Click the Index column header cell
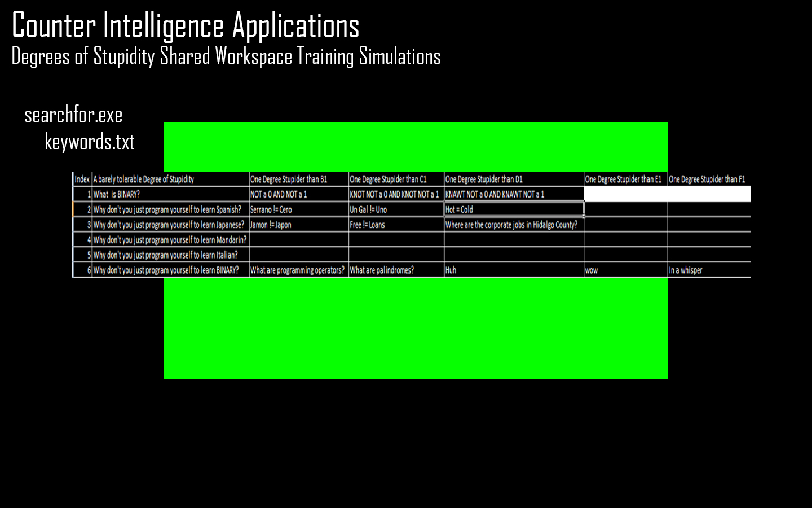Viewport: 812px width, 508px height. [x=82, y=179]
